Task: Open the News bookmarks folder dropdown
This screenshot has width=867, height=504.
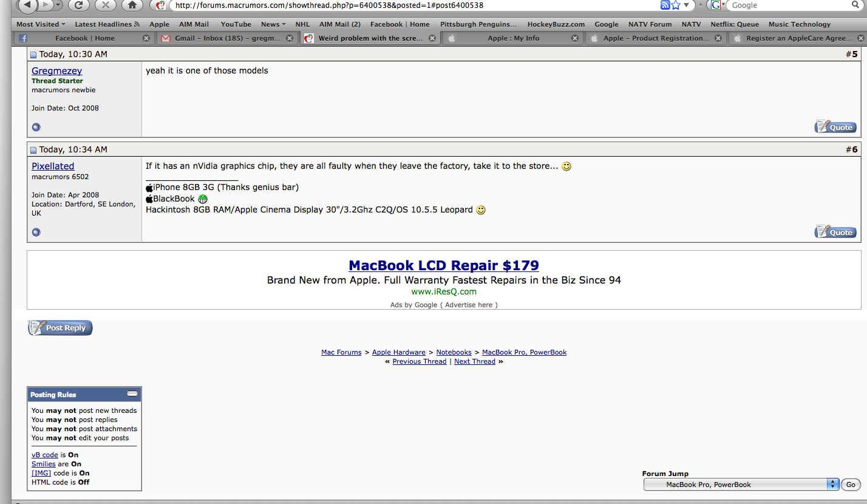Action: coord(273,24)
